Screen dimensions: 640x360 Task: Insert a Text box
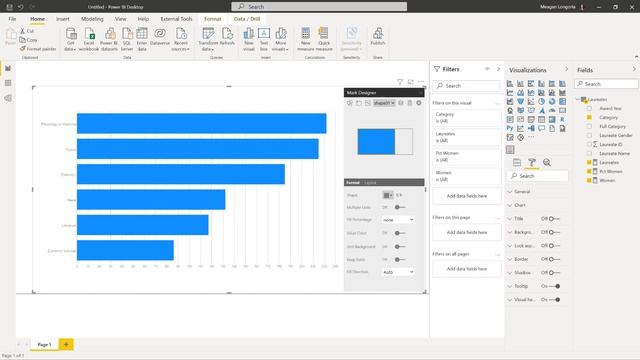click(264, 39)
